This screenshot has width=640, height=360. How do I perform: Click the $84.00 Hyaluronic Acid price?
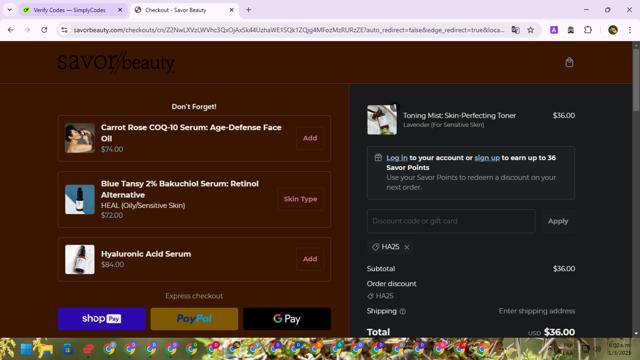[x=112, y=264]
